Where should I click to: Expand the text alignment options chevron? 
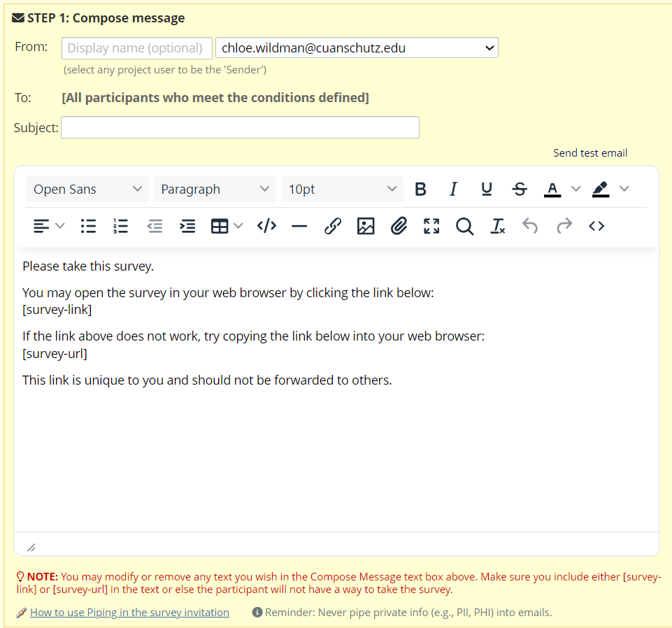tap(59, 225)
